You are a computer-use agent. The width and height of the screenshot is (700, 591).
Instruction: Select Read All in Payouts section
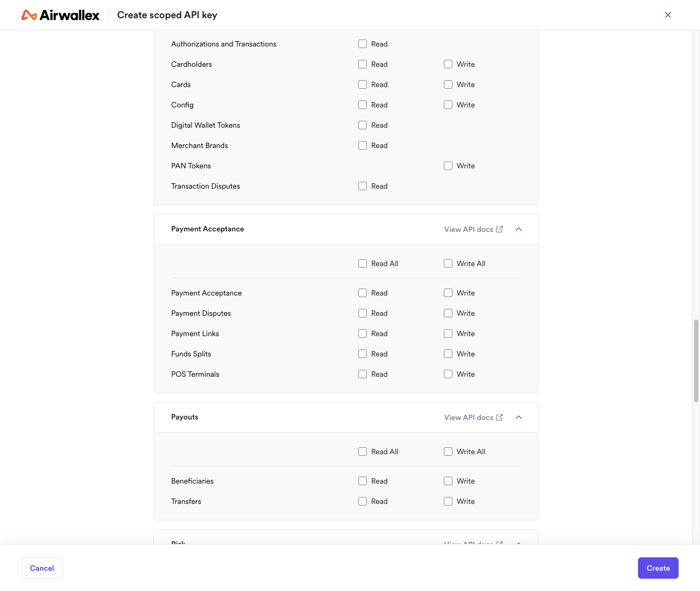click(x=363, y=452)
